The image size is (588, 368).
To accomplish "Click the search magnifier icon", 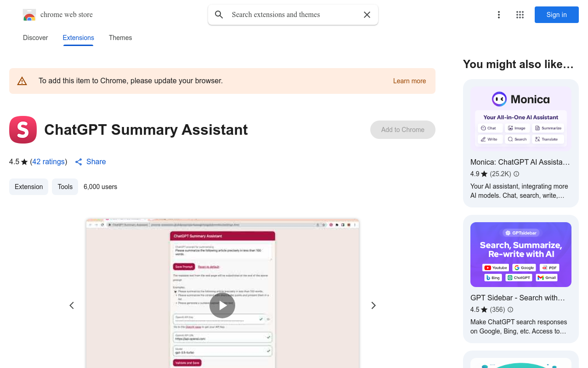I will pyautogui.click(x=219, y=15).
